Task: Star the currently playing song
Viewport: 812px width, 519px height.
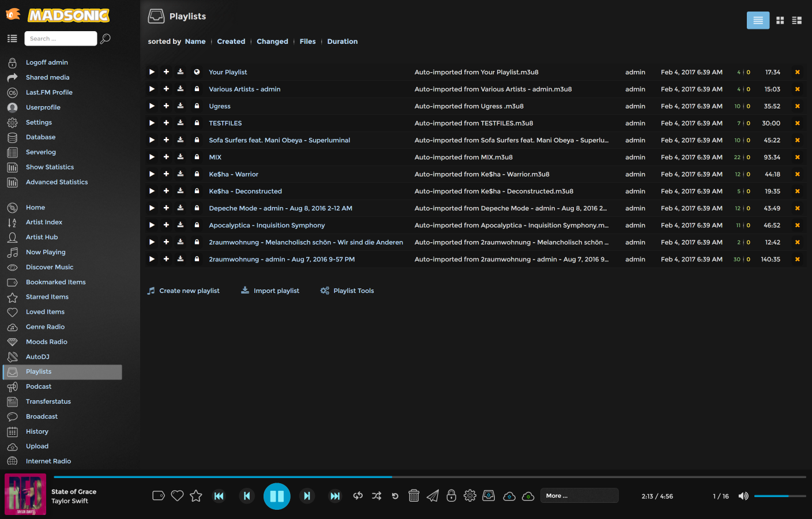Action: (196, 496)
